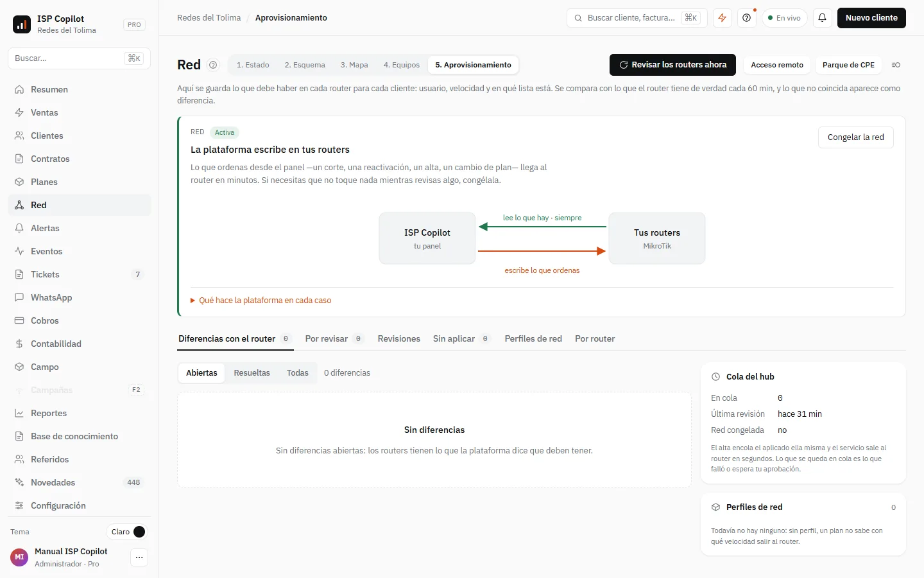The width and height of the screenshot is (924, 578).
Task: Click the Reportes chart icon
Action: point(19,413)
